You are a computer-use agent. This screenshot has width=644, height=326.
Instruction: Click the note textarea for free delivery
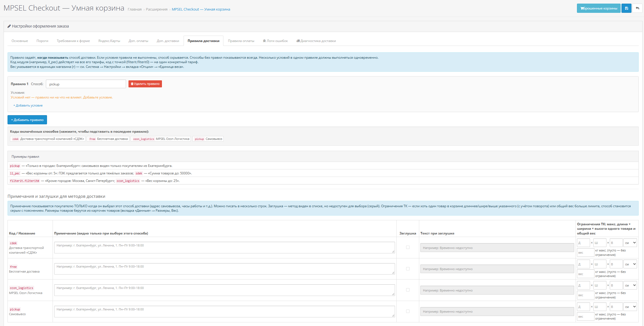224,269
